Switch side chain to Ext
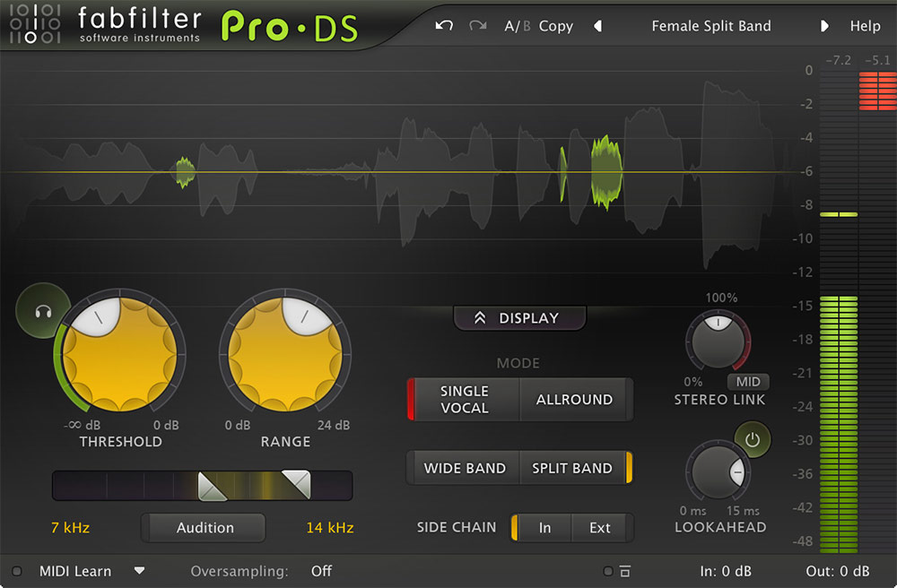This screenshot has height=588, width=897. point(601,528)
